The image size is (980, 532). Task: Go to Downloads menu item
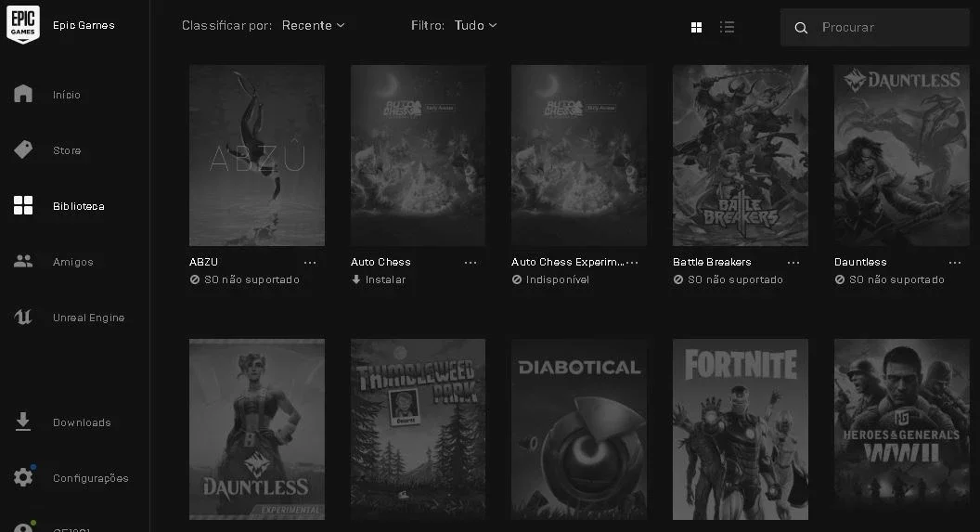pos(82,422)
